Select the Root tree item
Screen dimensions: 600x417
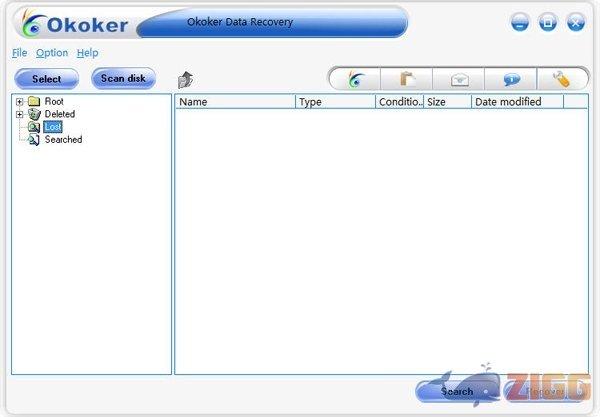point(54,101)
